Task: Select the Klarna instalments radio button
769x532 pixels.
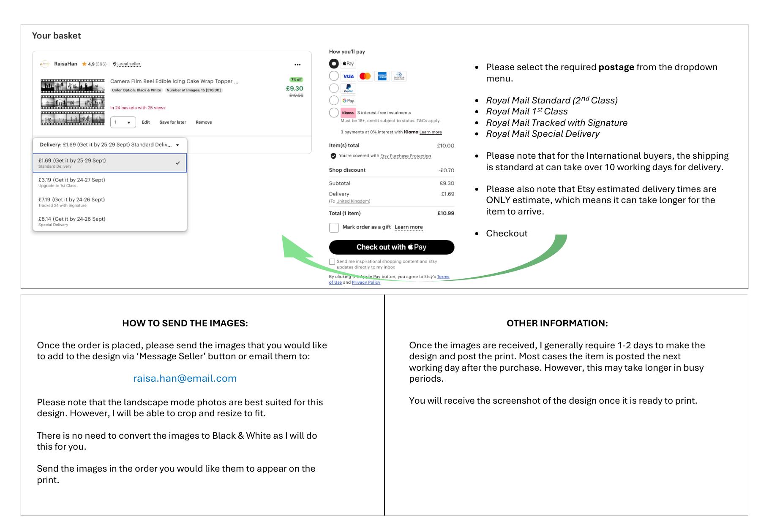Action: click(334, 113)
